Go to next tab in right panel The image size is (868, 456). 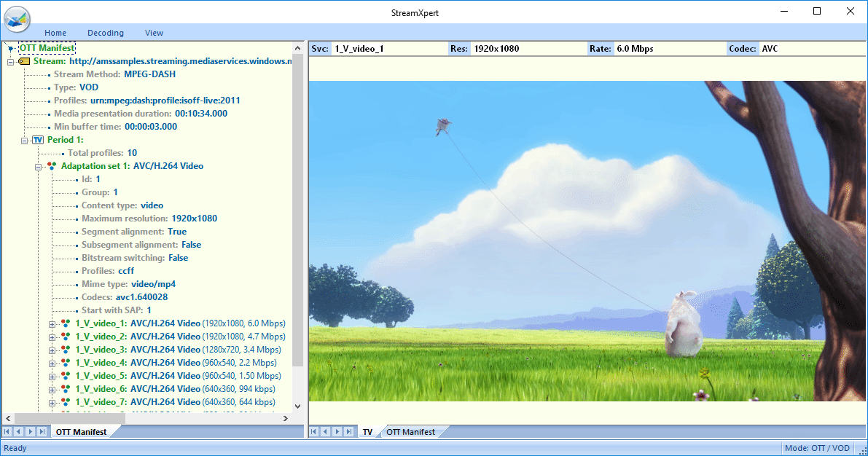pos(337,432)
